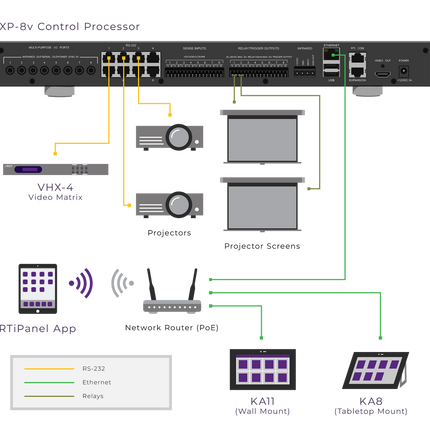This screenshot has width=430, height=430.
Task: Click multi-purpose I/O port 1
Action: (x=10, y=70)
